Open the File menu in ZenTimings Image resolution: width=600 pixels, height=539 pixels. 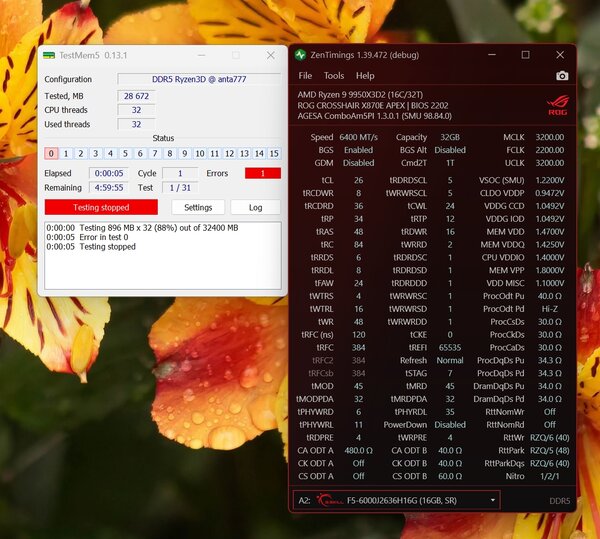pyautogui.click(x=305, y=76)
